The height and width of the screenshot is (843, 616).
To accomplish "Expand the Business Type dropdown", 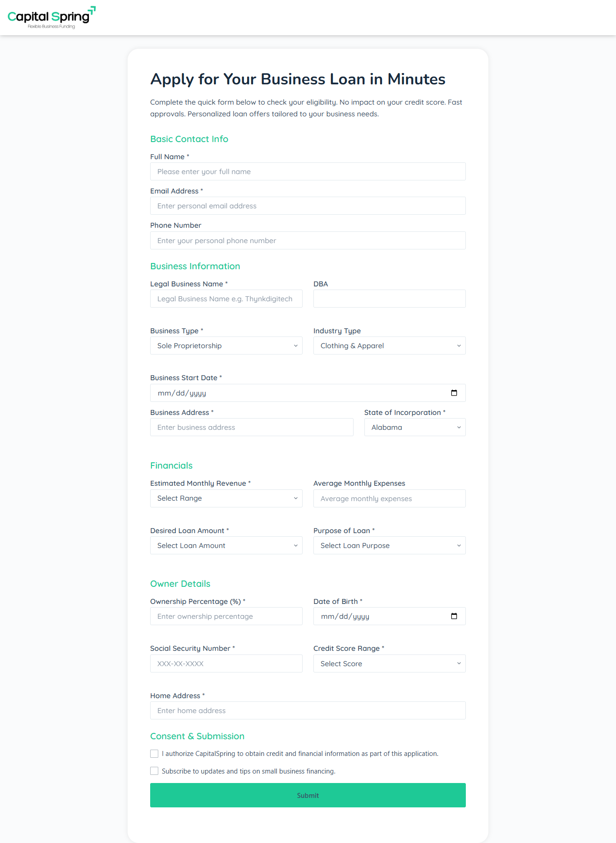I will tap(226, 345).
